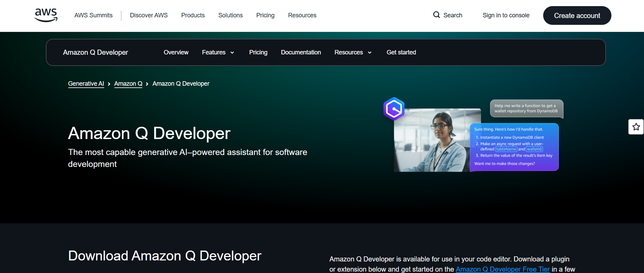Go to Generative AI breadcrumb
Image resolution: width=644 pixels, height=273 pixels.
click(x=86, y=84)
